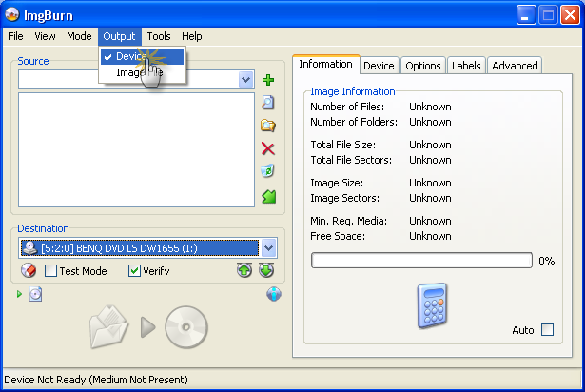Click the free space progress bar

click(x=421, y=260)
